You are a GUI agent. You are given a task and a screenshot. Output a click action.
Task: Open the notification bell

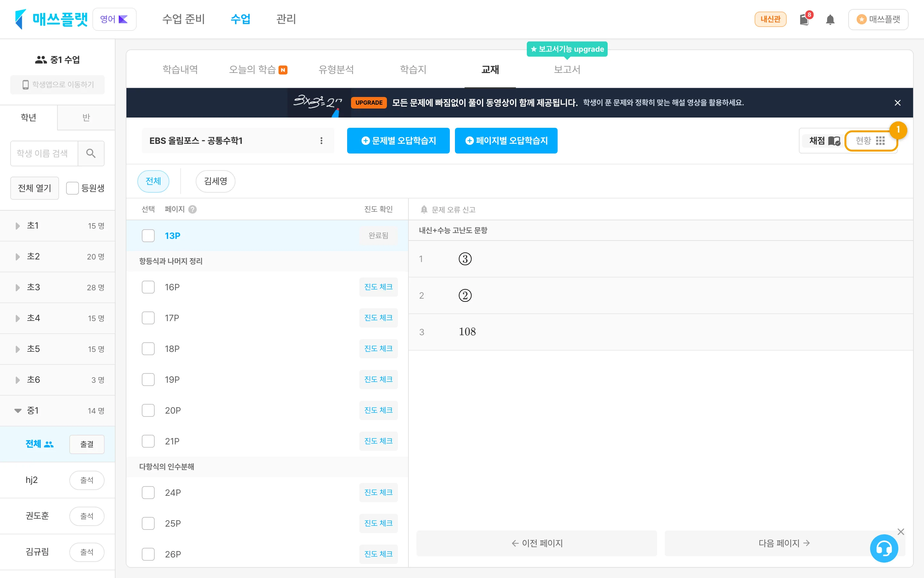coord(830,20)
